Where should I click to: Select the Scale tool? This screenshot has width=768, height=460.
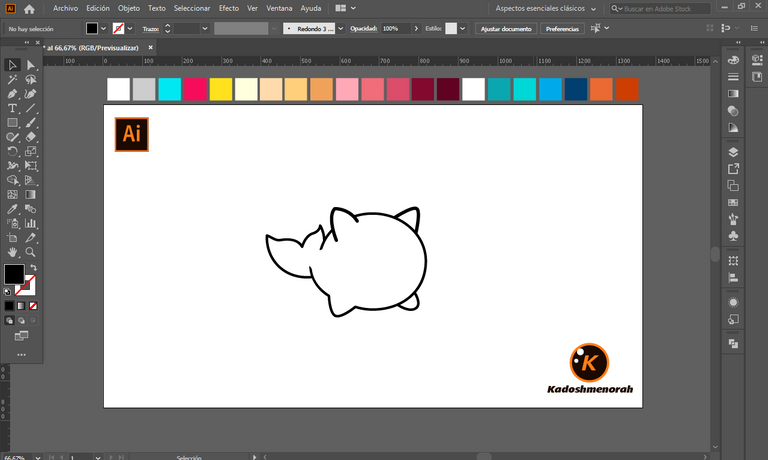(x=30, y=151)
